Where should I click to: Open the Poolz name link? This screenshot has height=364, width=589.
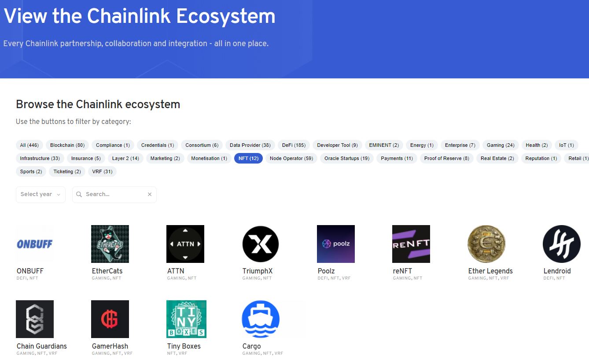326,271
